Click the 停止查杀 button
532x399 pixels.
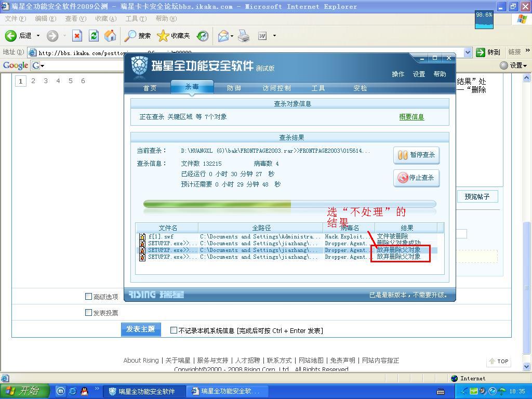(x=416, y=178)
